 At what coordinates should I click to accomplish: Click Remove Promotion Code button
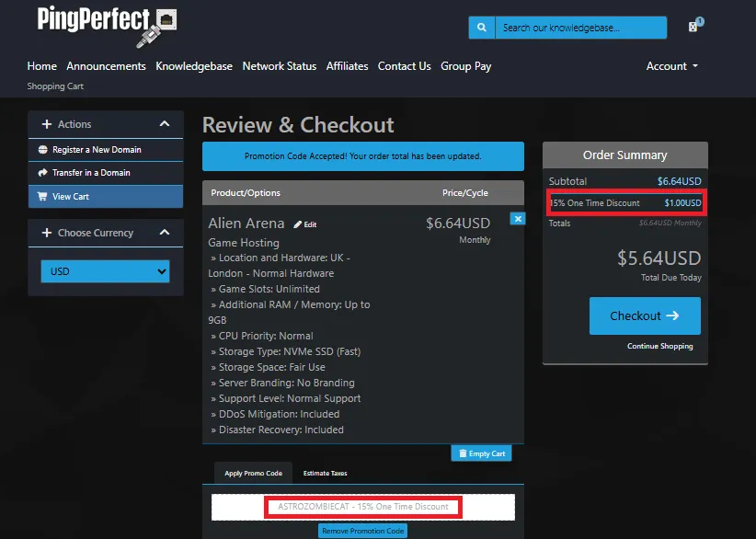[x=362, y=531]
